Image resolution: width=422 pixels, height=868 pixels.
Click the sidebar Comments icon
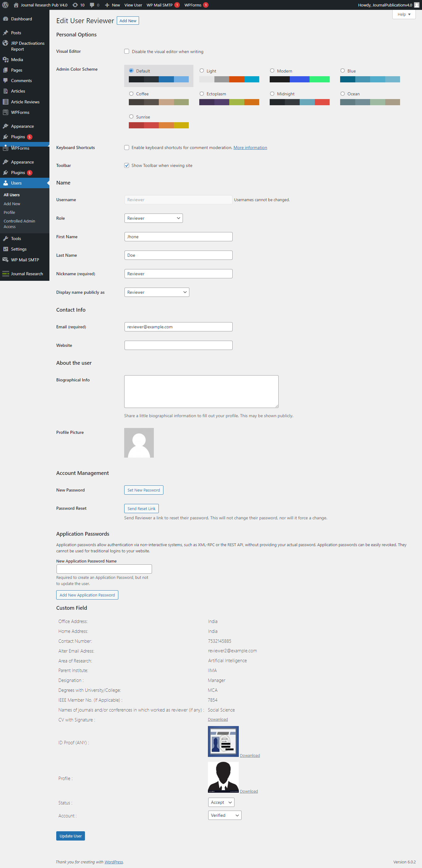coord(5,81)
